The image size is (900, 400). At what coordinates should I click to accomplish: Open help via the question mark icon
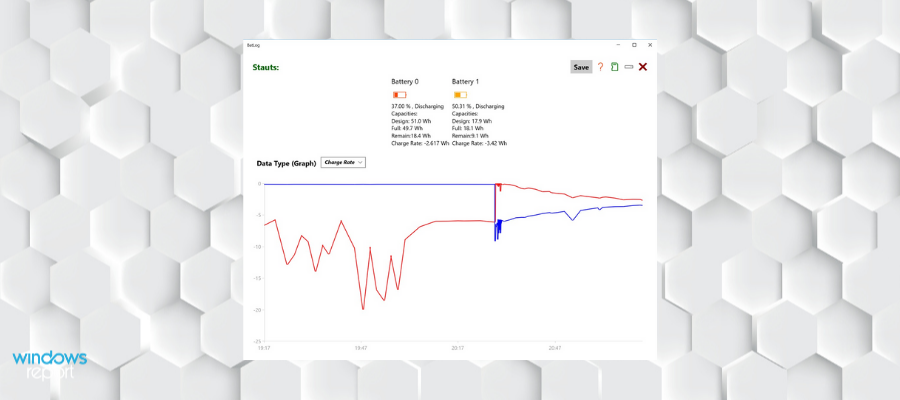click(x=601, y=67)
